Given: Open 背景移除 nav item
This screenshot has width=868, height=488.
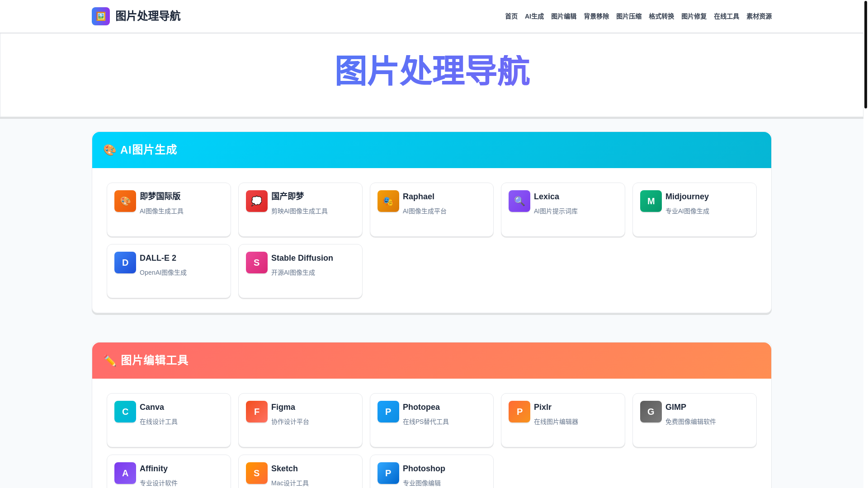Looking at the screenshot, I should 596,16.
